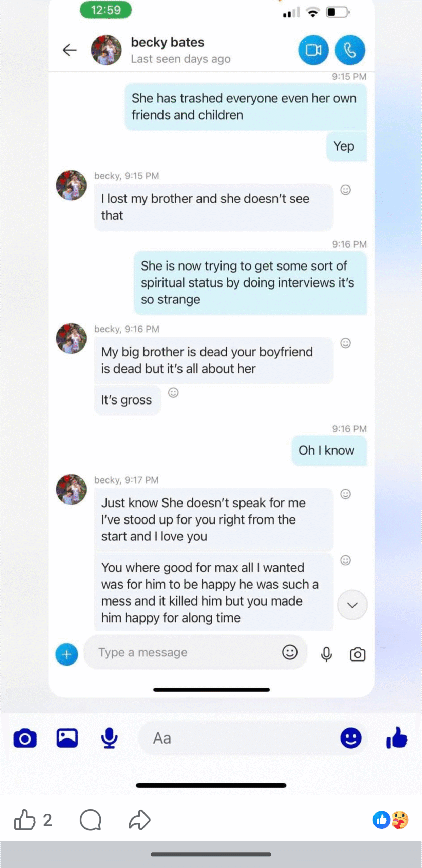Tap the back arrow in chat header

(x=70, y=50)
